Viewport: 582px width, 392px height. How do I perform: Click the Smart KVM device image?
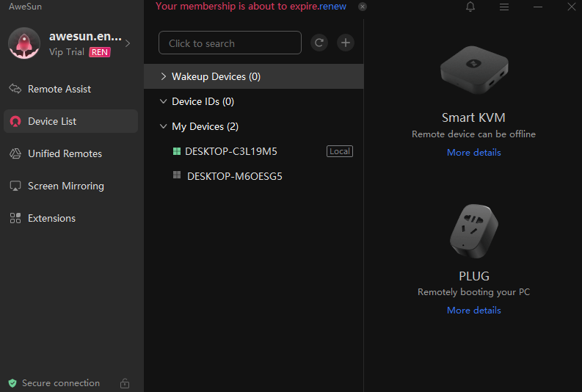coord(474,70)
